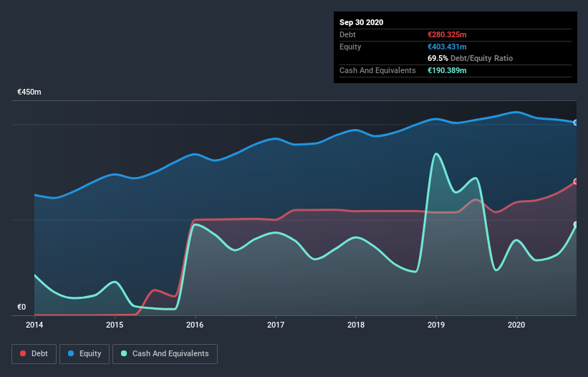Click the 2016 x-axis label
This screenshot has height=377, width=588.
195,325
